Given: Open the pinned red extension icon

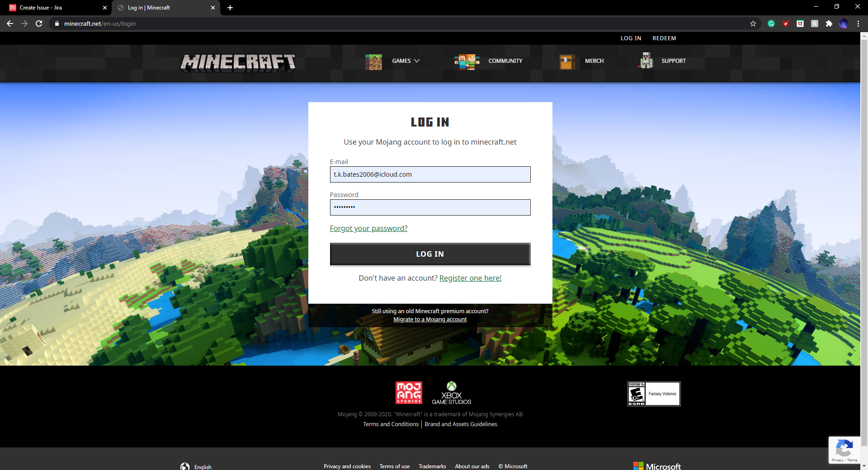Looking at the screenshot, I should click(x=786, y=23).
